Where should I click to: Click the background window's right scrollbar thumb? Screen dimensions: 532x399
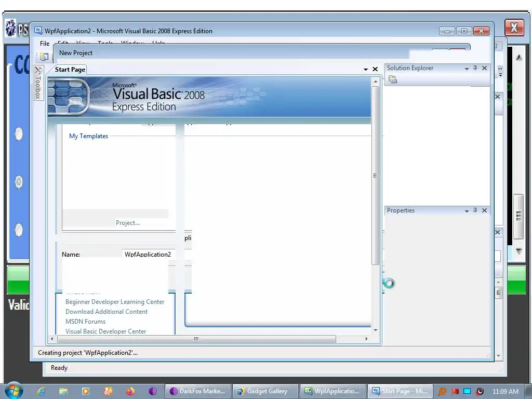(518, 216)
